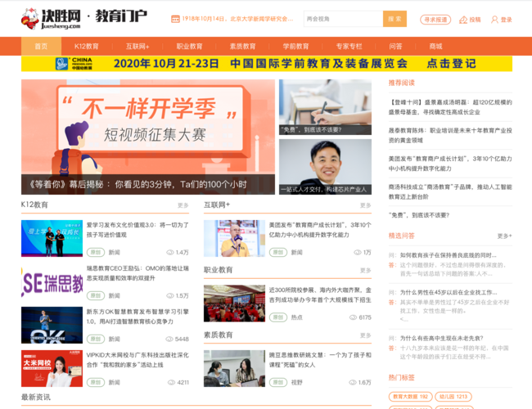Open the 商城 navigation tab

click(x=435, y=46)
